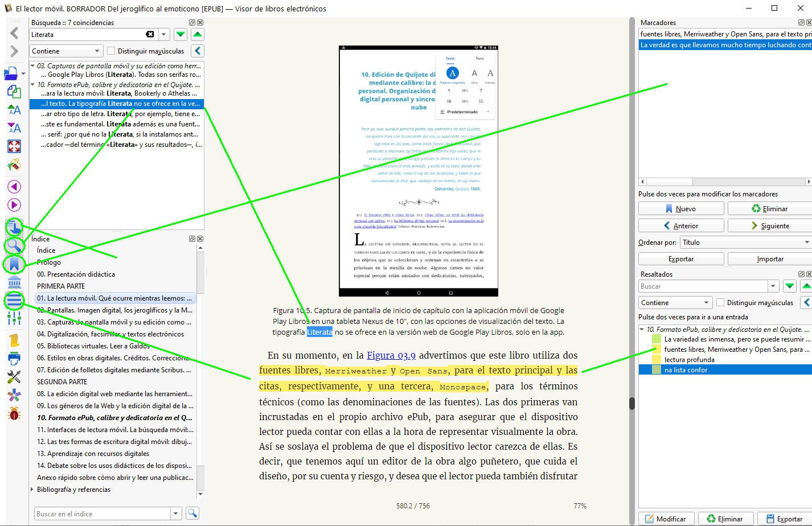Clear the Literata search text
Image resolution: width=812 pixels, height=526 pixels.
point(150,35)
